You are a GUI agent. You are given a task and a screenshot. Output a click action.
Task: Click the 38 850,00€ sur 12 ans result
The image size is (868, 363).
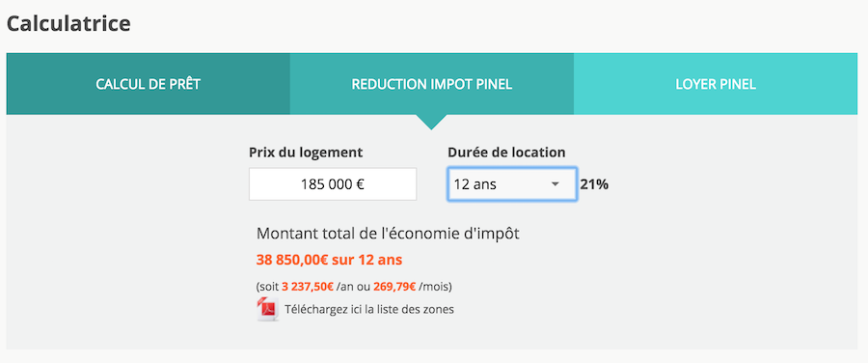(x=330, y=260)
